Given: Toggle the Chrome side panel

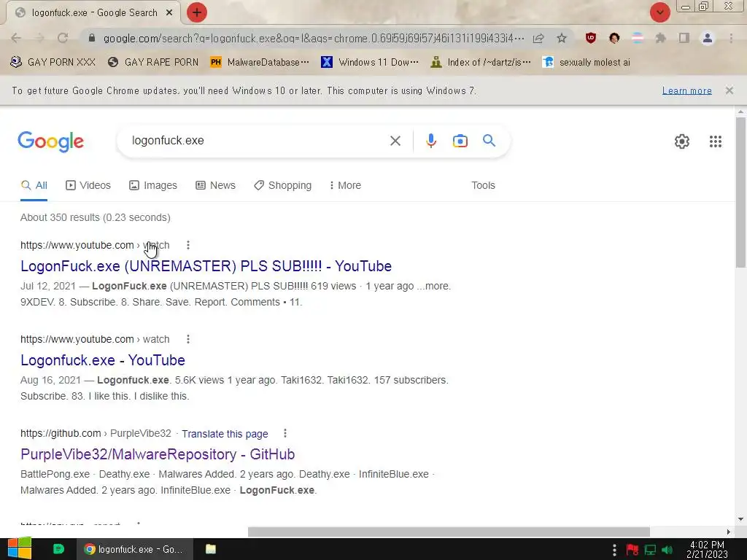Looking at the screenshot, I should [x=684, y=38].
